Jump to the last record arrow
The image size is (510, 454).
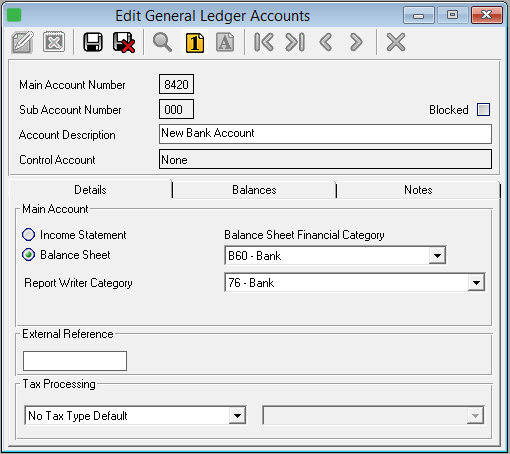click(x=295, y=42)
